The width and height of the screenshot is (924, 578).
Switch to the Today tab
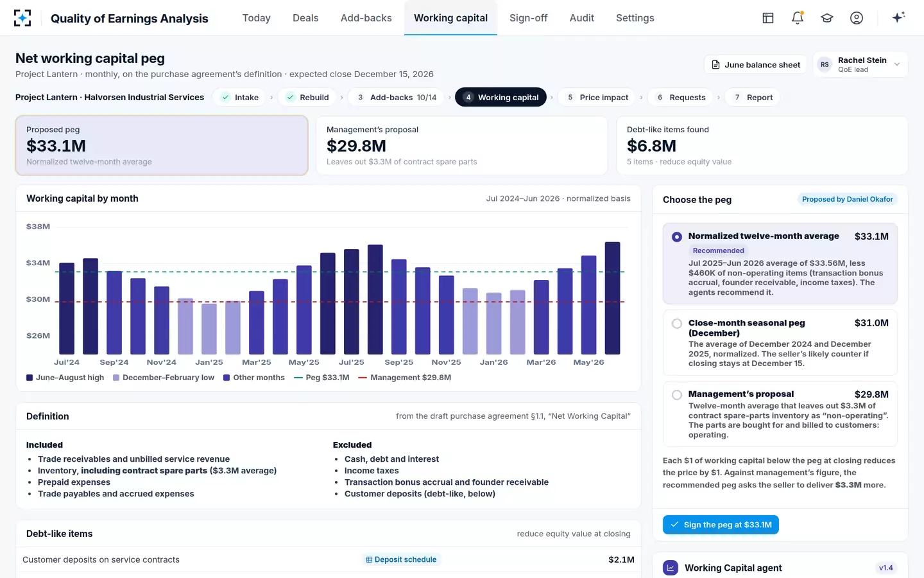(257, 18)
